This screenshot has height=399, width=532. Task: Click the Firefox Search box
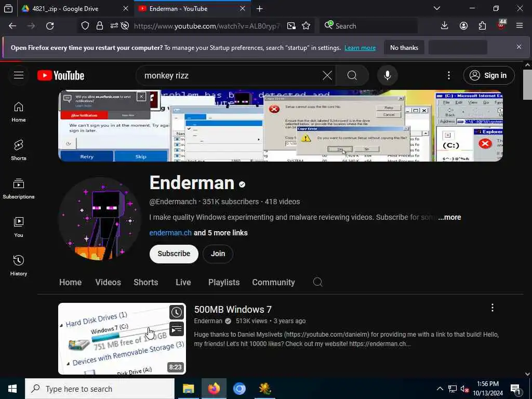(368, 26)
